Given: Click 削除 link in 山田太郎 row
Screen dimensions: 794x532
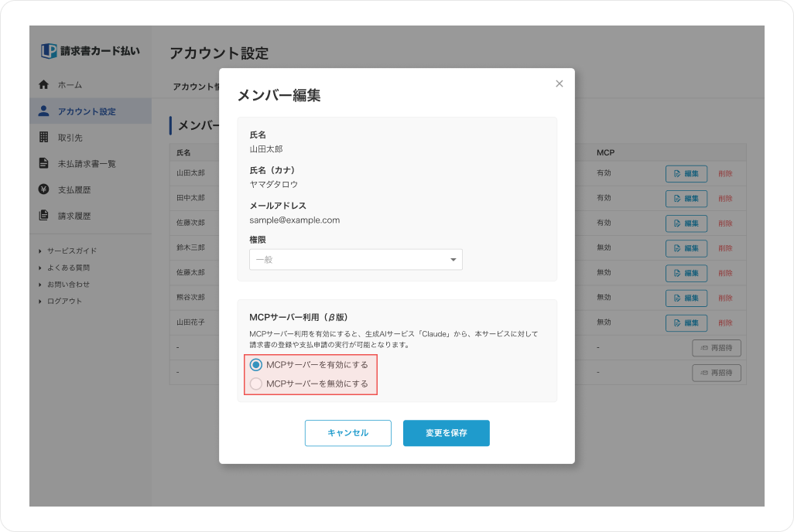Looking at the screenshot, I should pos(725,174).
